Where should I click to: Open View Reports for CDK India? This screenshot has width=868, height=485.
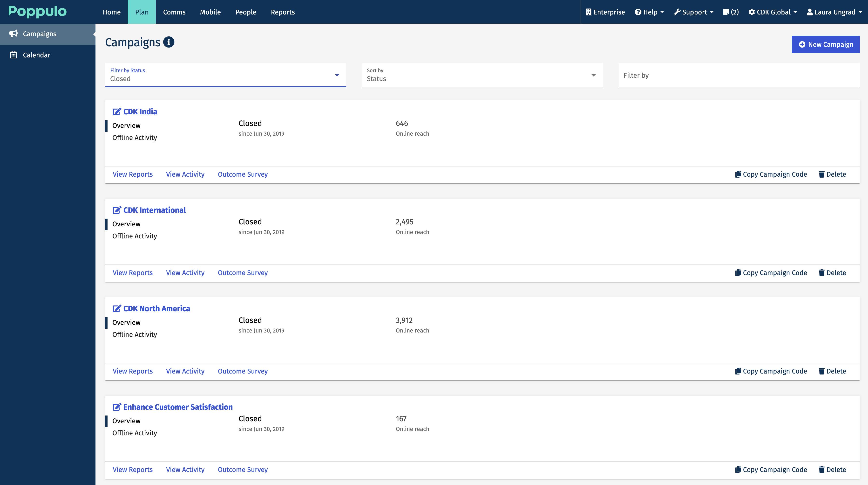tap(132, 174)
